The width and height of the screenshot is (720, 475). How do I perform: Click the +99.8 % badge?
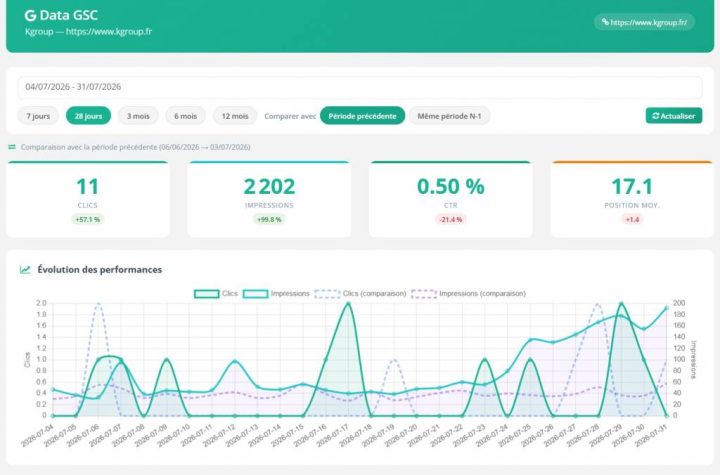[x=269, y=220]
